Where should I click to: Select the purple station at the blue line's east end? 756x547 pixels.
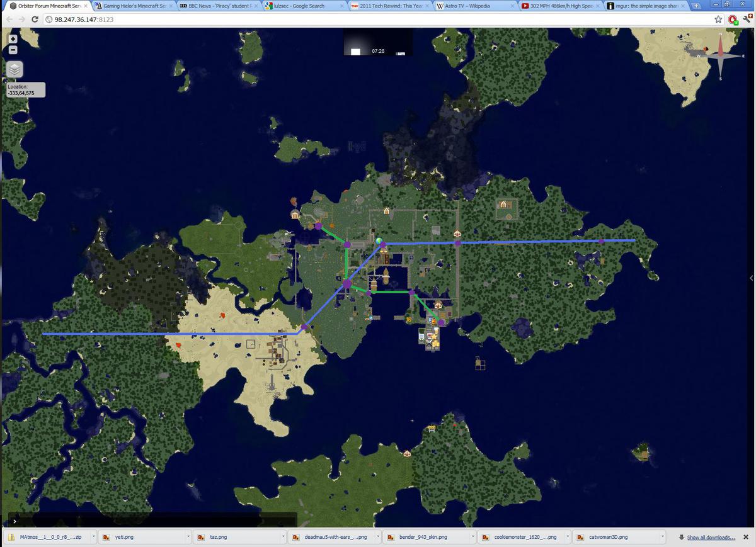point(602,241)
